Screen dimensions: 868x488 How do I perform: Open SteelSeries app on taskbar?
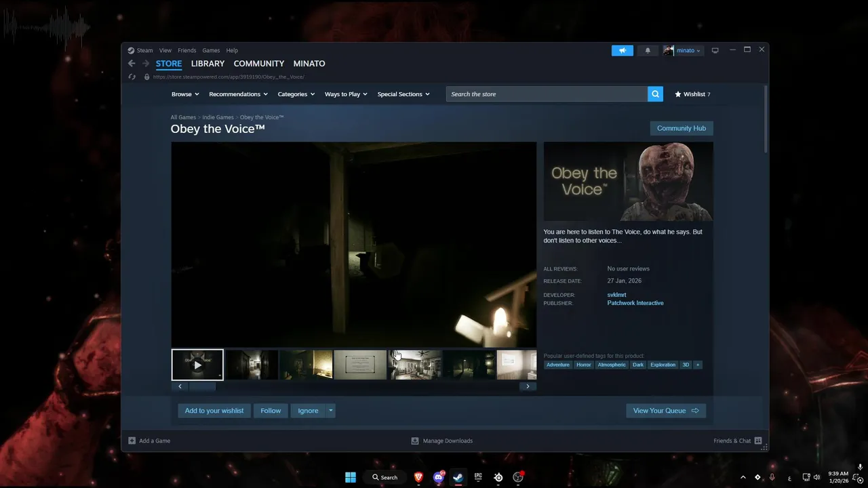point(498,477)
